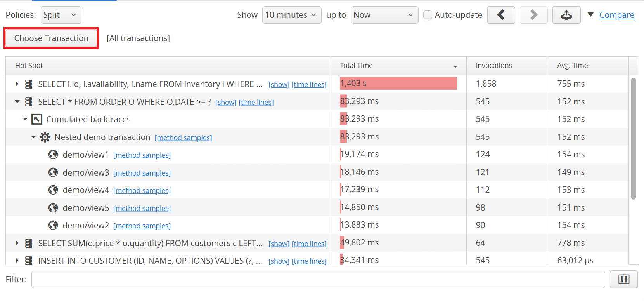The width and height of the screenshot is (644, 301).
Task: Click globe icon next to demo/view4
Action: tap(53, 190)
